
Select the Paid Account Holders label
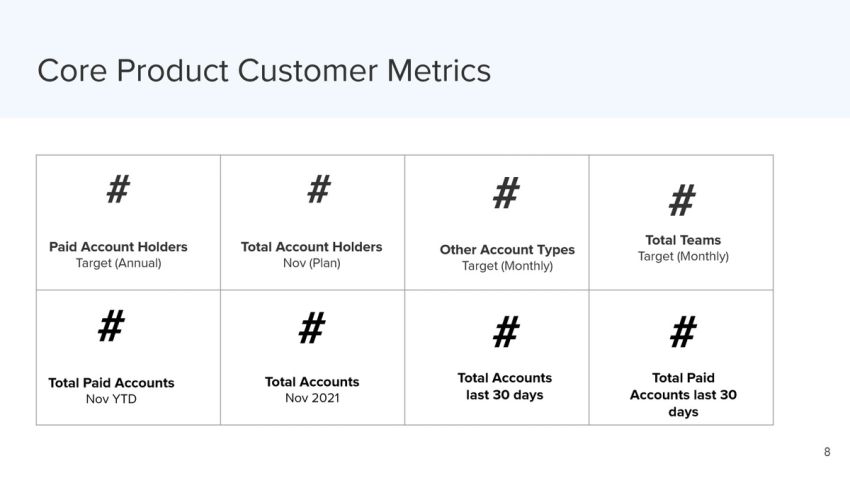point(118,247)
